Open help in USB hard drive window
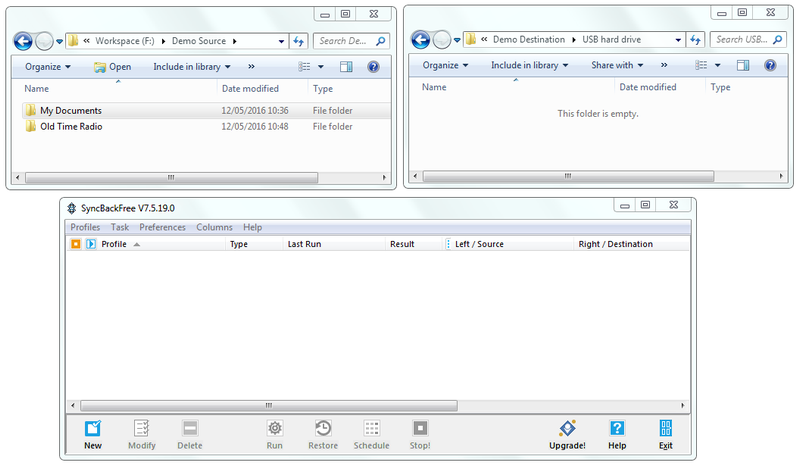The height and width of the screenshot is (466, 800). pyautogui.click(x=770, y=65)
